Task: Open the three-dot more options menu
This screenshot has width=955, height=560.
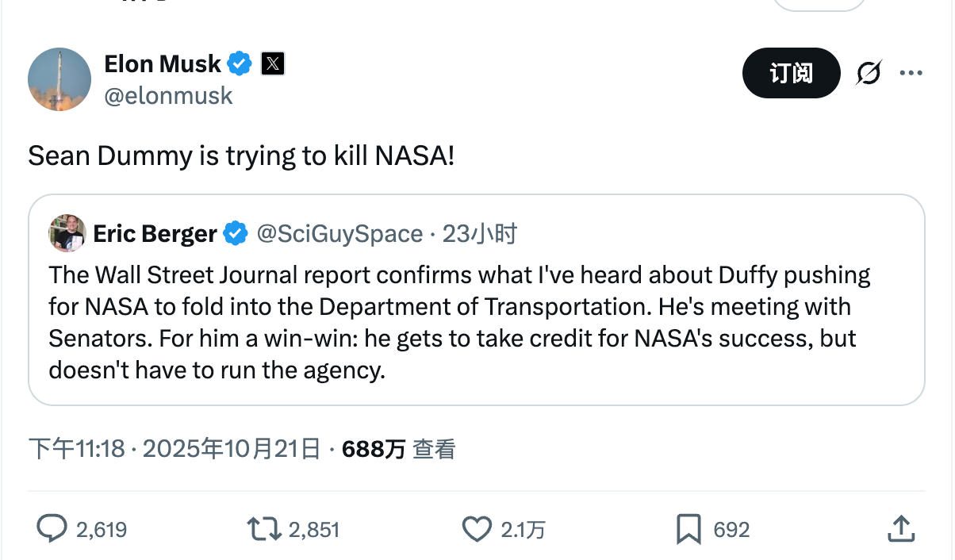Action: (911, 73)
